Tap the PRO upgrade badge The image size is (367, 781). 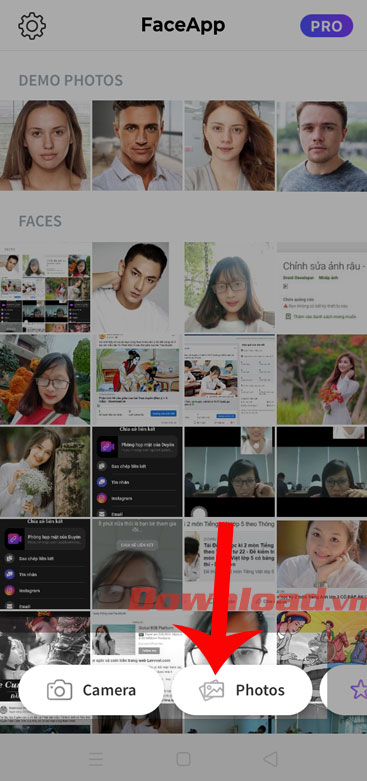(327, 26)
